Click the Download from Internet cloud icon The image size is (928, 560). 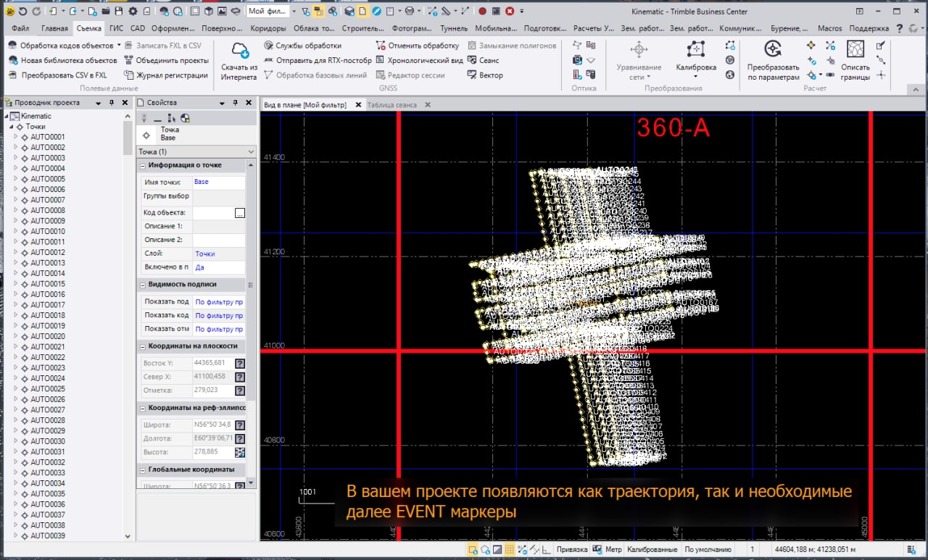tap(239, 52)
